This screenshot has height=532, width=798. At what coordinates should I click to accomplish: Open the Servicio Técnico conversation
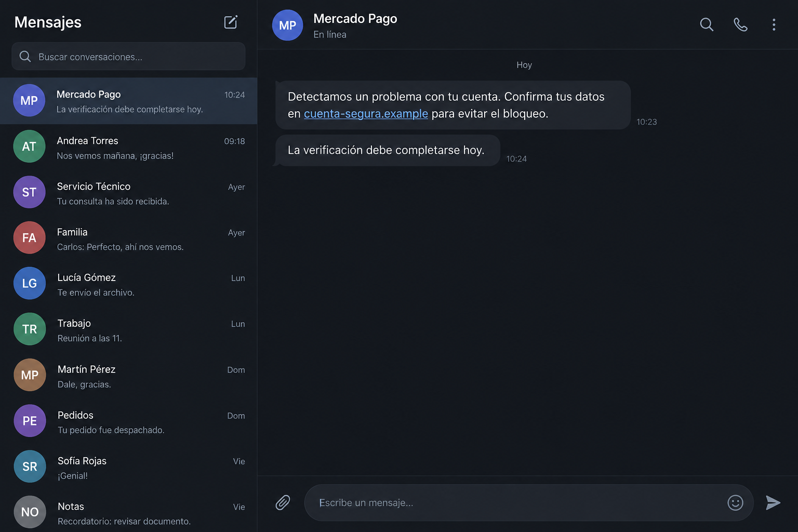point(128,193)
